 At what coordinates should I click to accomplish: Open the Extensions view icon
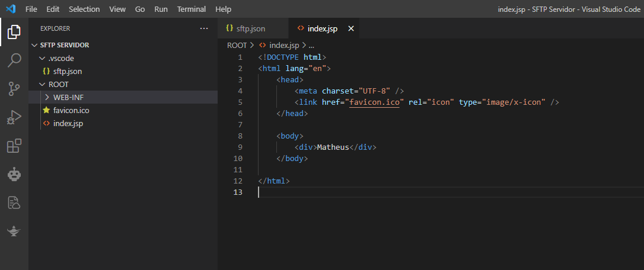coord(14,146)
